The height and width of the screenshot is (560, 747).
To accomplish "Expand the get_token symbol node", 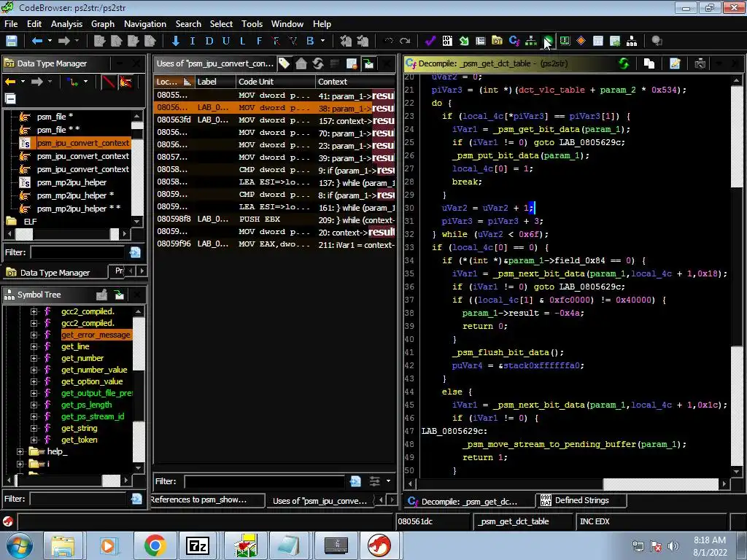I will click(x=34, y=440).
